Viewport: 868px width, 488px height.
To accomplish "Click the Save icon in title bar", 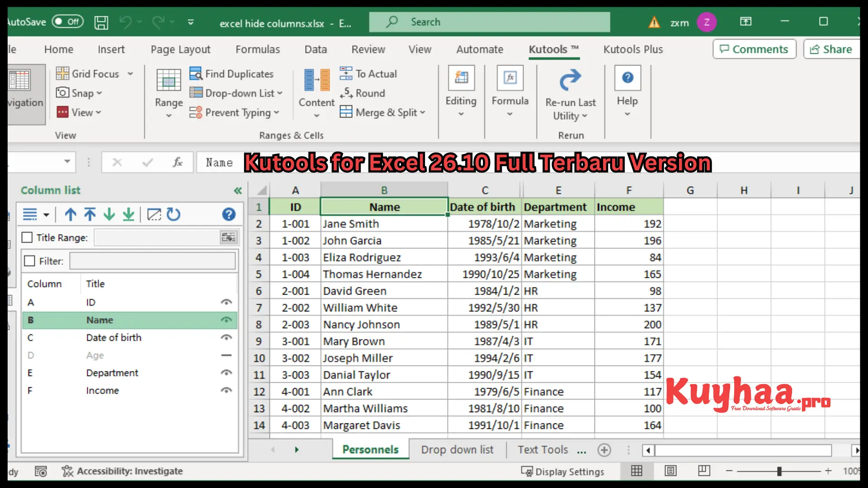I will (101, 22).
